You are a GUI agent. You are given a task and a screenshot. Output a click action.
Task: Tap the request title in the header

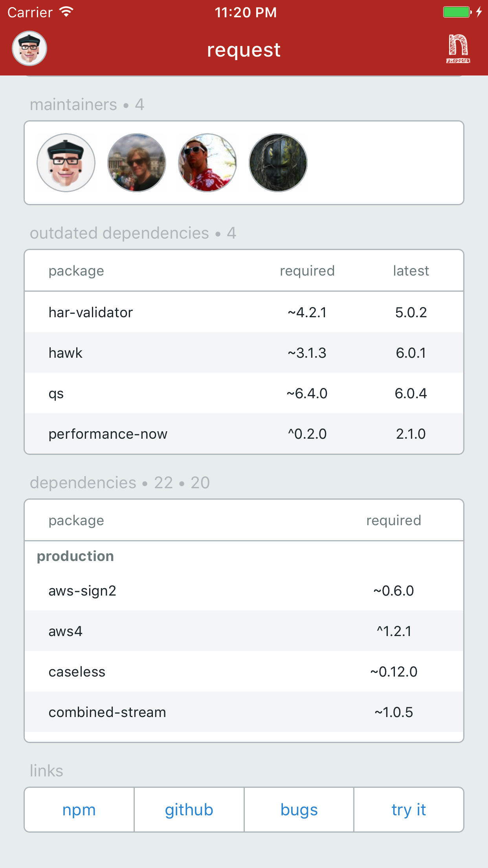click(x=244, y=50)
